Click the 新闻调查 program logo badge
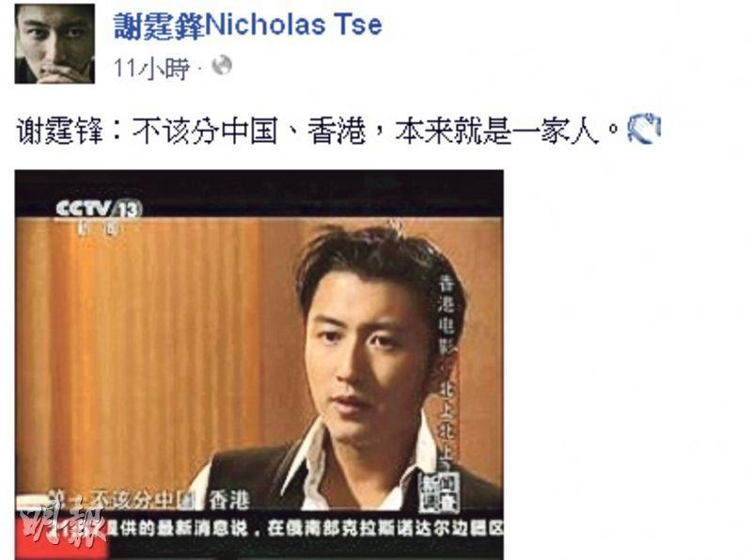This screenshot has height=560, width=752. click(439, 493)
